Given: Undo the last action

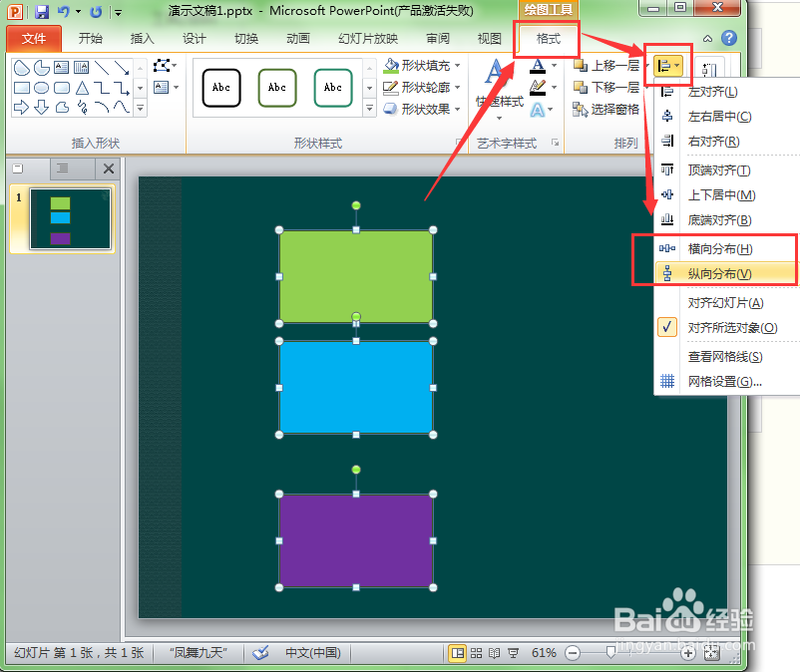Looking at the screenshot, I should click(x=63, y=11).
